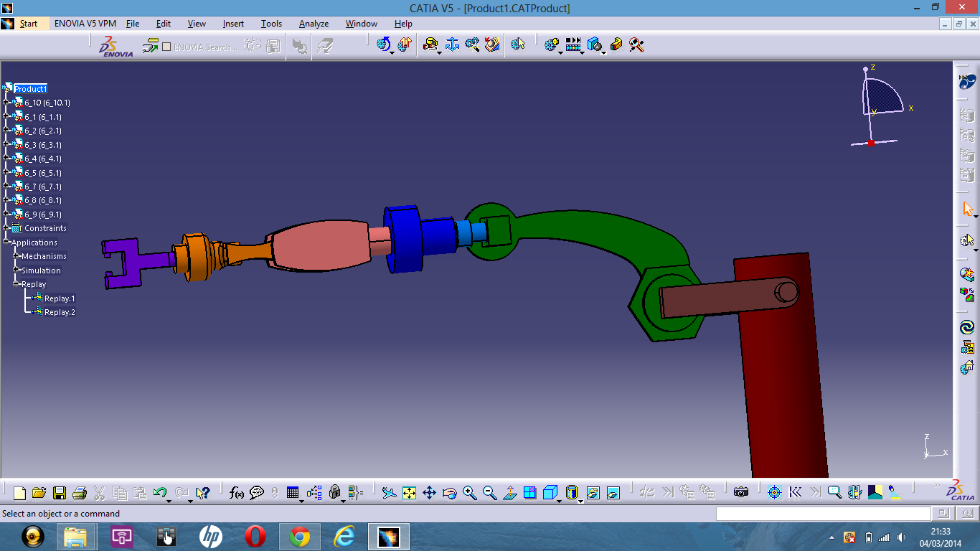
Task: Click the magnifier window icon in bottom toolbar
Action: [x=834, y=492]
